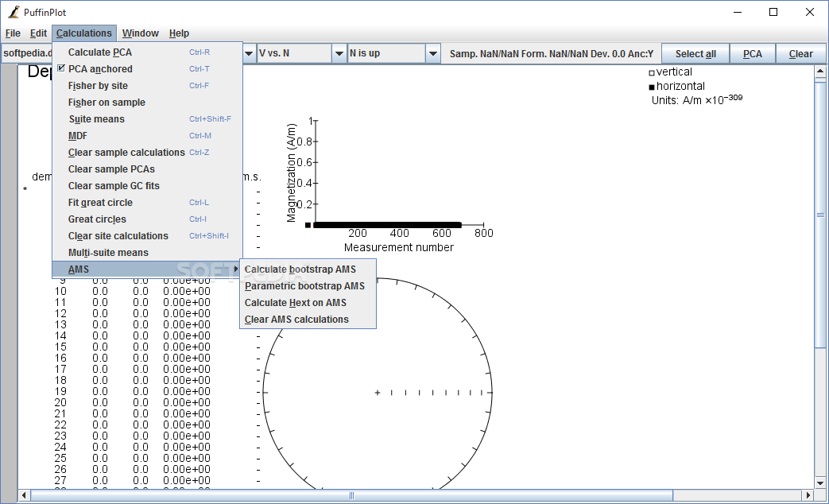
Task: Select Clear sample calculations
Action: click(x=148, y=153)
